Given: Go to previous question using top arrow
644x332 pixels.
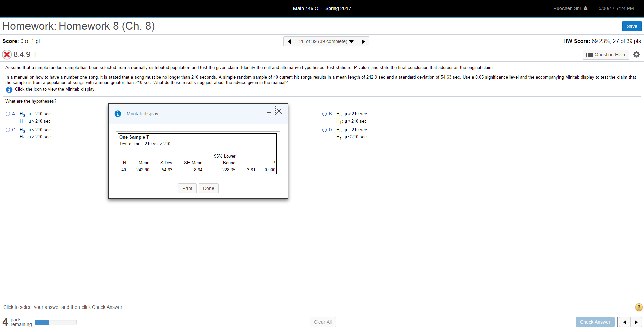Looking at the screenshot, I should click(289, 41).
